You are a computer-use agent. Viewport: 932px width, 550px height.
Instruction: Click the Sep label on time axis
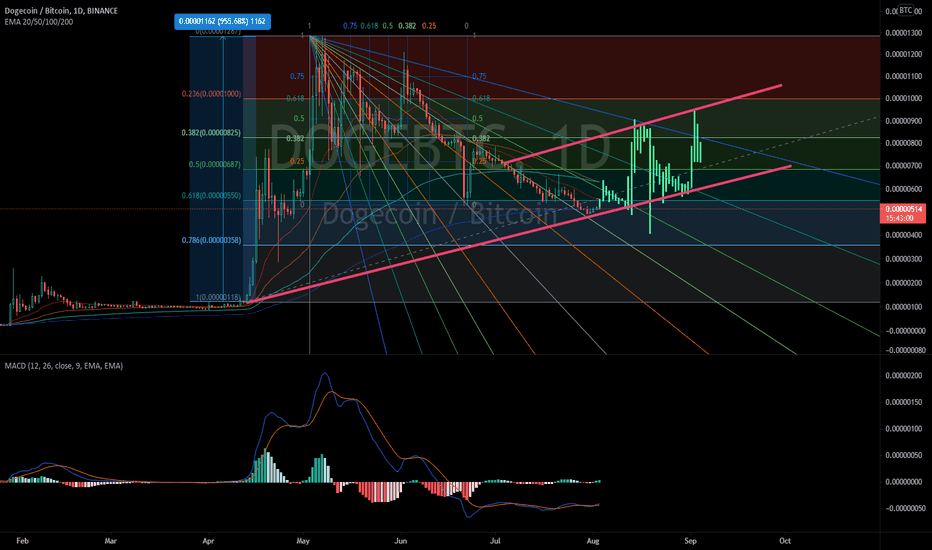point(690,541)
